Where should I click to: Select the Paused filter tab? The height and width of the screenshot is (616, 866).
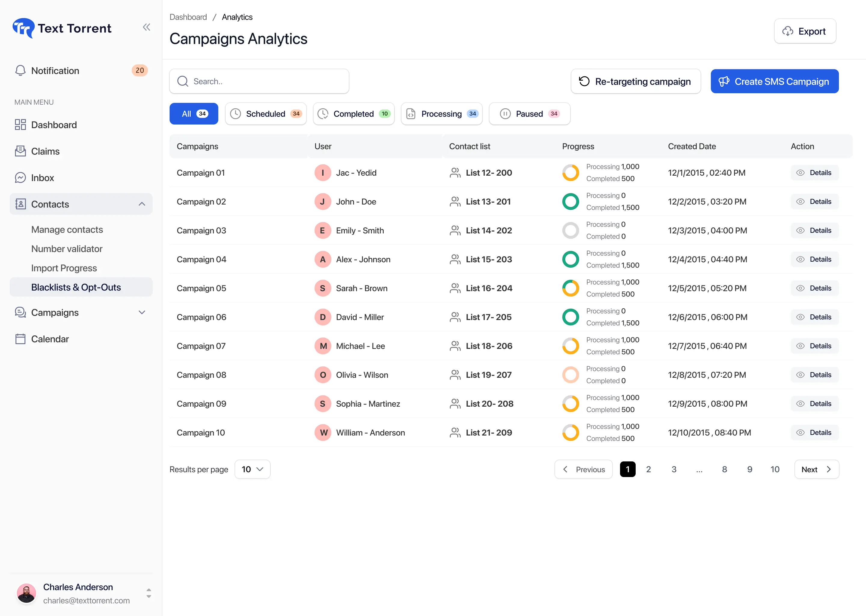[x=530, y=114]
